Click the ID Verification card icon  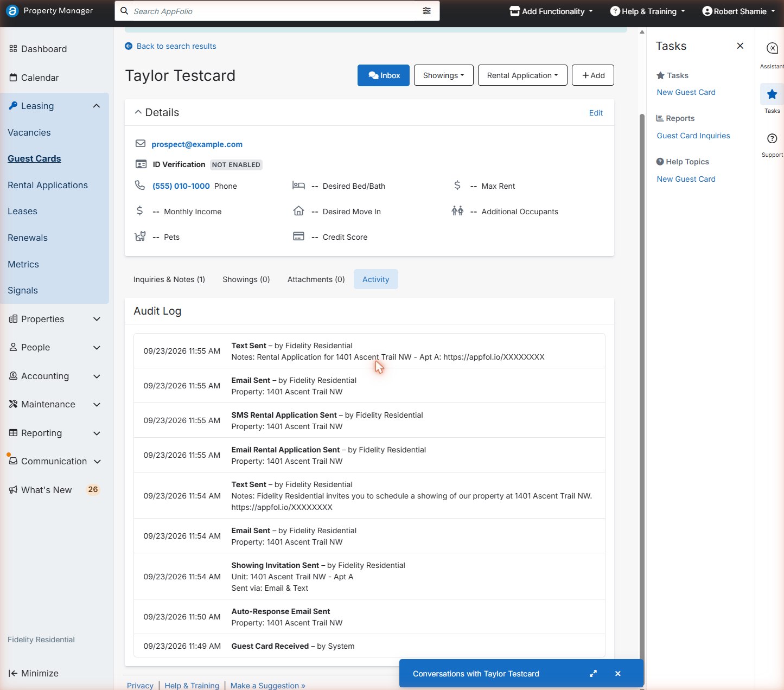click(141, 164)
